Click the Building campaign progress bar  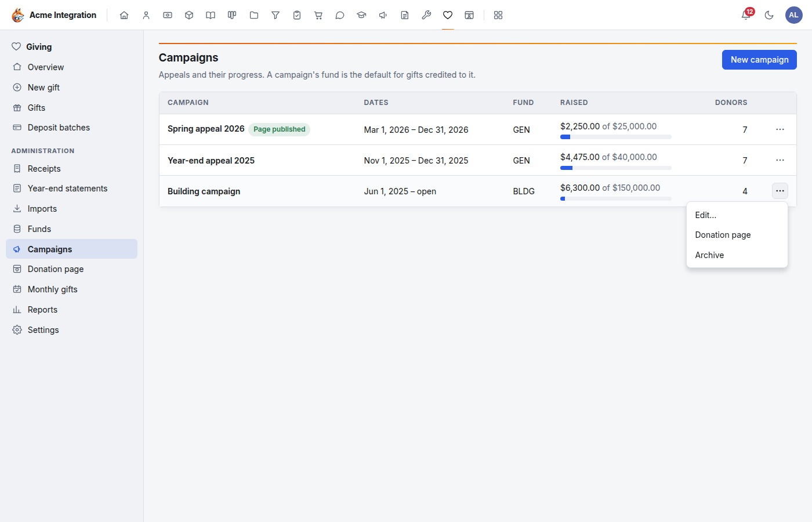coord(616,198)
